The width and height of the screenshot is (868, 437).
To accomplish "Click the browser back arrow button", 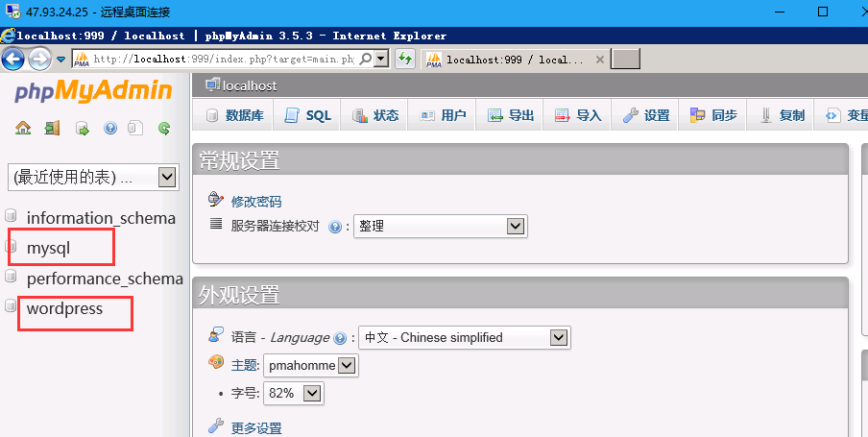I will coord(12,59).
